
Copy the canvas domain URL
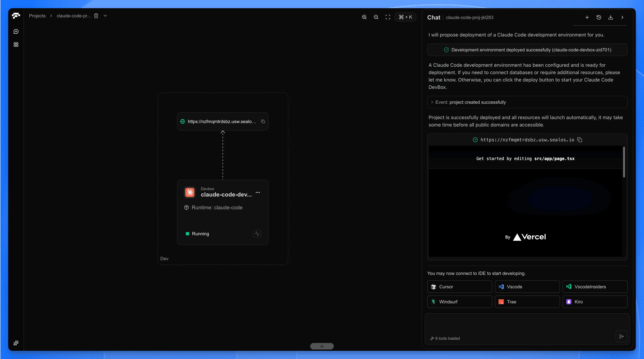(x=263, y=121)
